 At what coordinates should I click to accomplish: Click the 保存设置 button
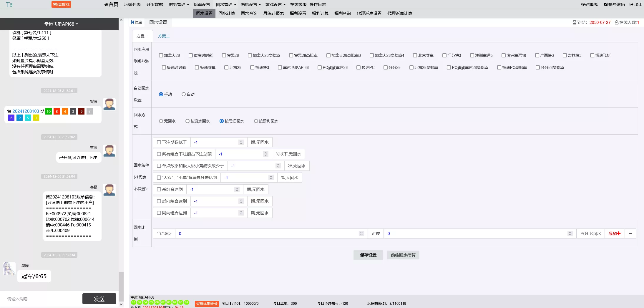368,255
